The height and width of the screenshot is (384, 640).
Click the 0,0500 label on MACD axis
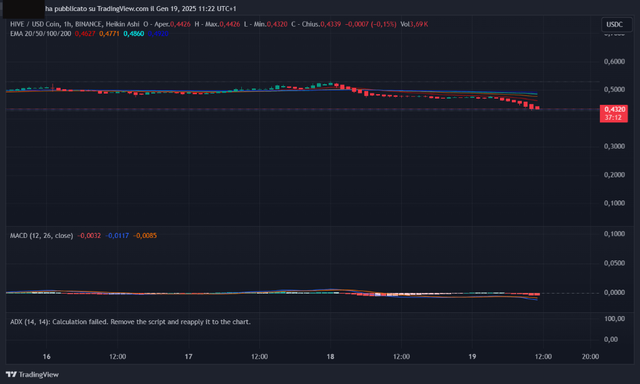pyautogui.click(x=614, y=263)
